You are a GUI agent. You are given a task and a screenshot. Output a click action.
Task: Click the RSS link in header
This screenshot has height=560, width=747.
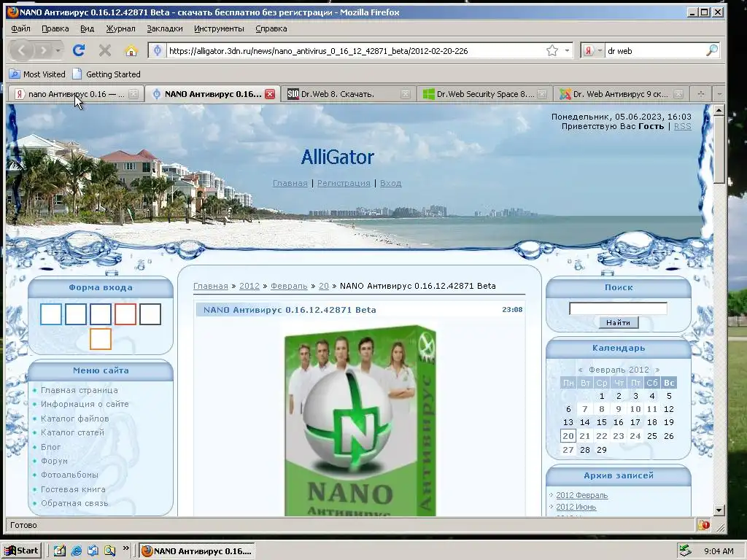coord(682,126)
